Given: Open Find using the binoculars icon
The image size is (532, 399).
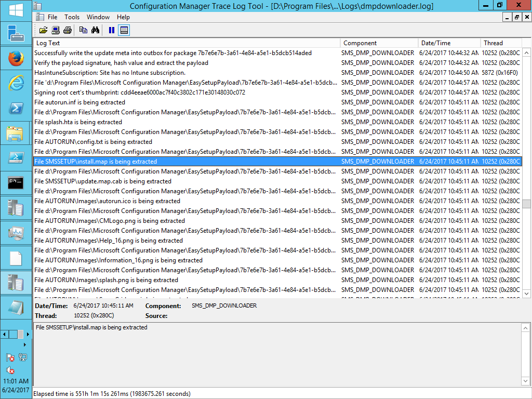Looking at the screenshot, I should point(96,30).
